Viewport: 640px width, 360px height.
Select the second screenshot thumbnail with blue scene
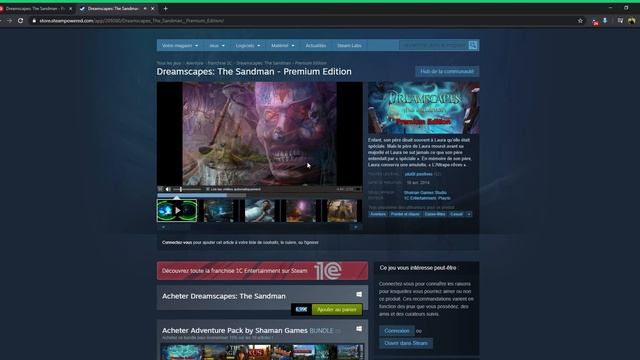pos(218,211)
